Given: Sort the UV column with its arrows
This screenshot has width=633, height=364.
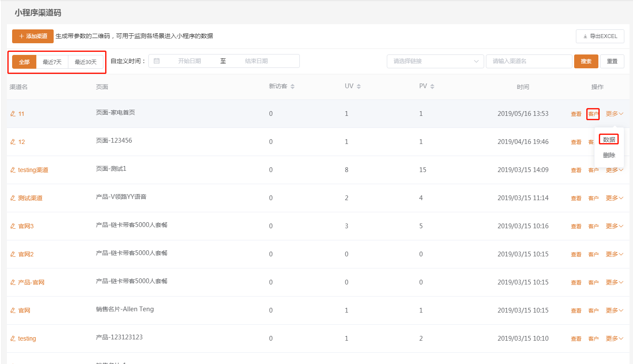Looking at the screenshot, I should point(359,86).
